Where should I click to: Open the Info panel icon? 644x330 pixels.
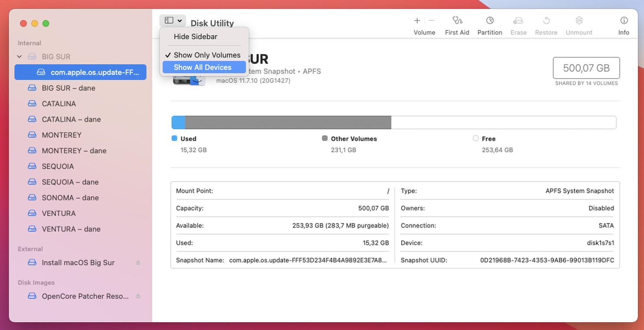pyautogui.click(x=624, y=20)
